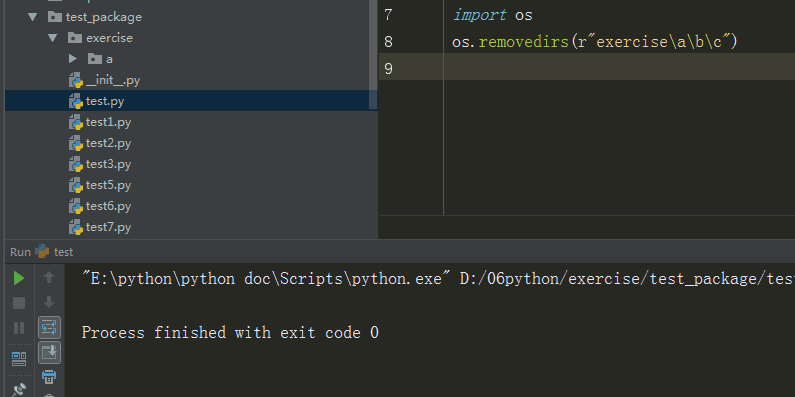The height and width of the screenshot is (397, 795).
Task: Click line number 7 in the gutter
Action: [388, 15]
